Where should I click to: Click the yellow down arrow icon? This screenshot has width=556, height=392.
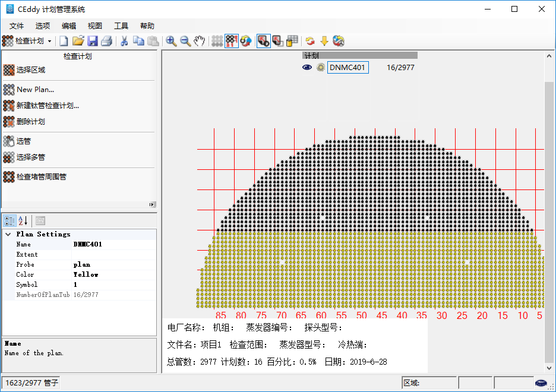click(324, 41)
